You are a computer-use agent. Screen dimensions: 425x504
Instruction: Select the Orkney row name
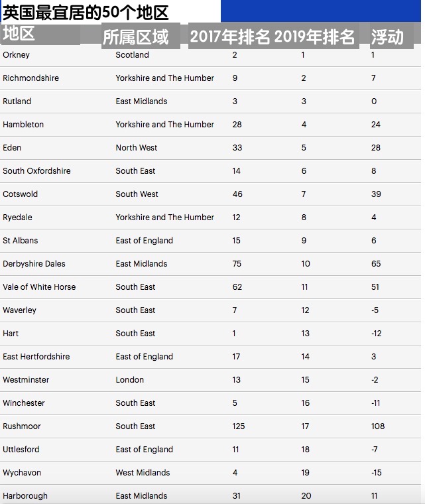coord(16,55)
